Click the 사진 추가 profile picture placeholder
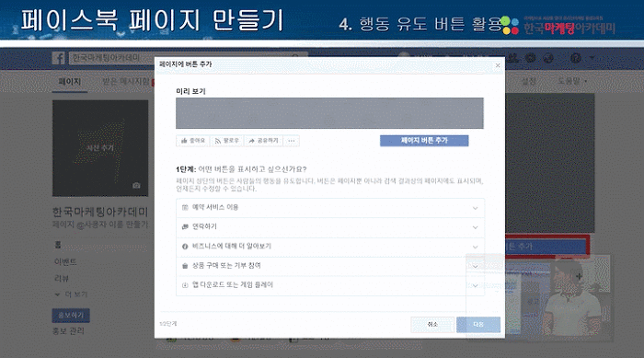This screenshot has width=644, height=358. pos(100,148)
